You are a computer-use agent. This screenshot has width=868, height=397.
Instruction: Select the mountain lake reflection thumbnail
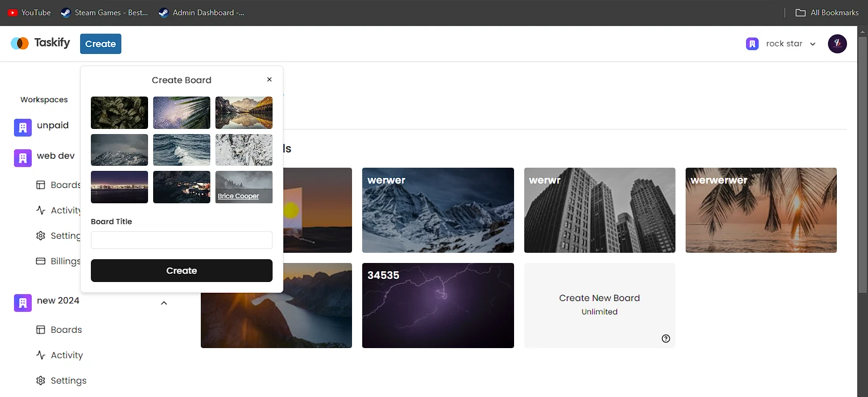click(x=244, y=112)
